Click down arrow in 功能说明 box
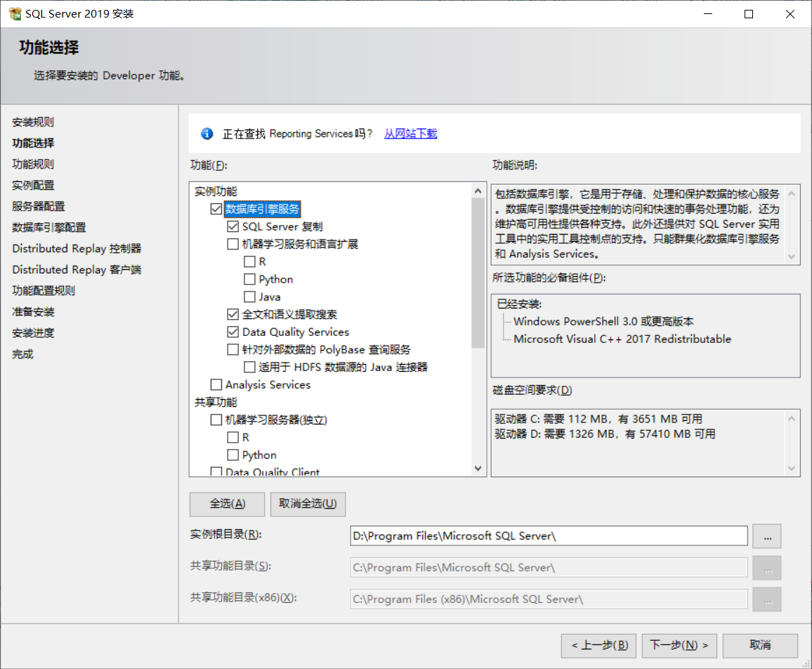The width and height of the screenshot is (812, 669). click(792, 256)
